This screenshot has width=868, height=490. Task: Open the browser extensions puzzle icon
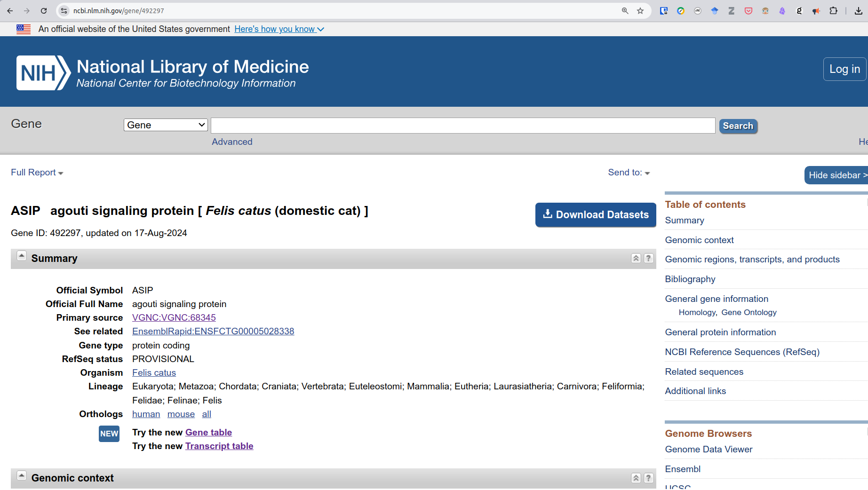[833, 11]
